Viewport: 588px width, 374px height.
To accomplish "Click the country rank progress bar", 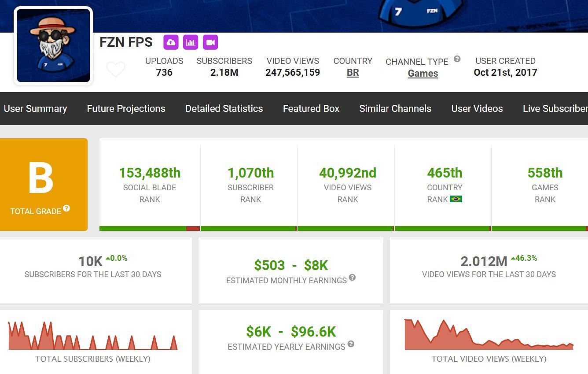I will coord(443,228).
